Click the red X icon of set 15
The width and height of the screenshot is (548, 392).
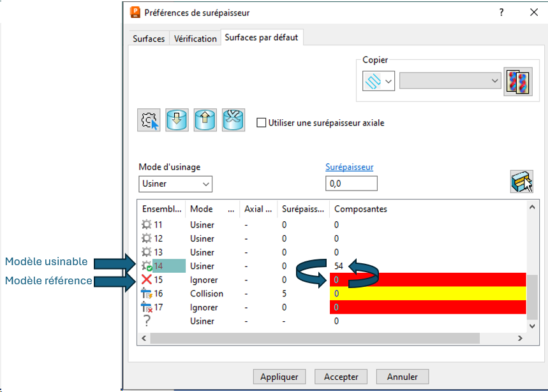tap(147, 280)
